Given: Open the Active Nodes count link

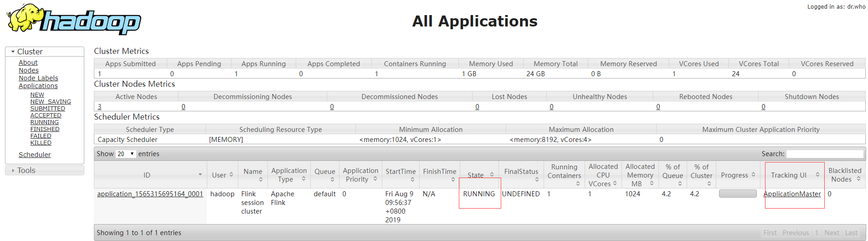Looking at the screenshot, I should (100, 107).
